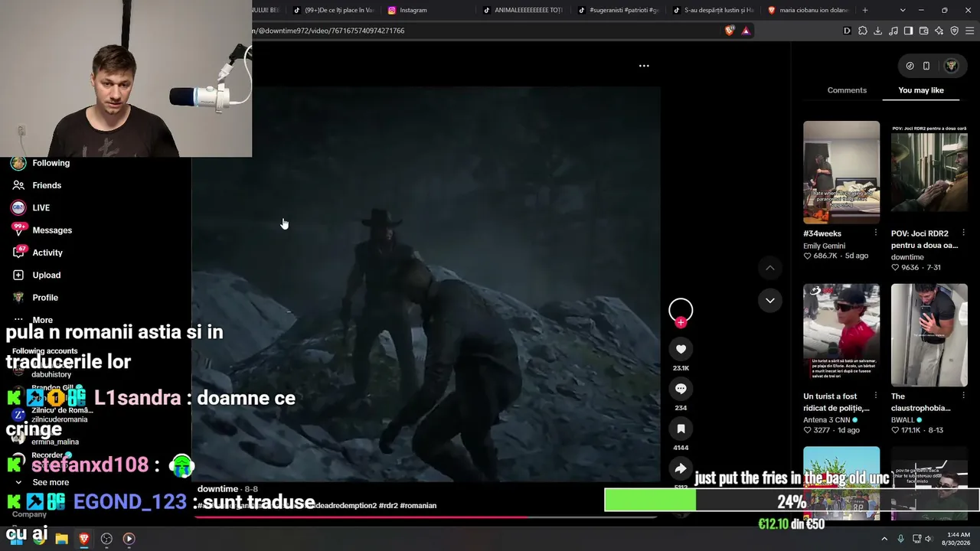Screen dimensions: 980x551
Task: Seek on the video progress bar
Action: point(426,517)
